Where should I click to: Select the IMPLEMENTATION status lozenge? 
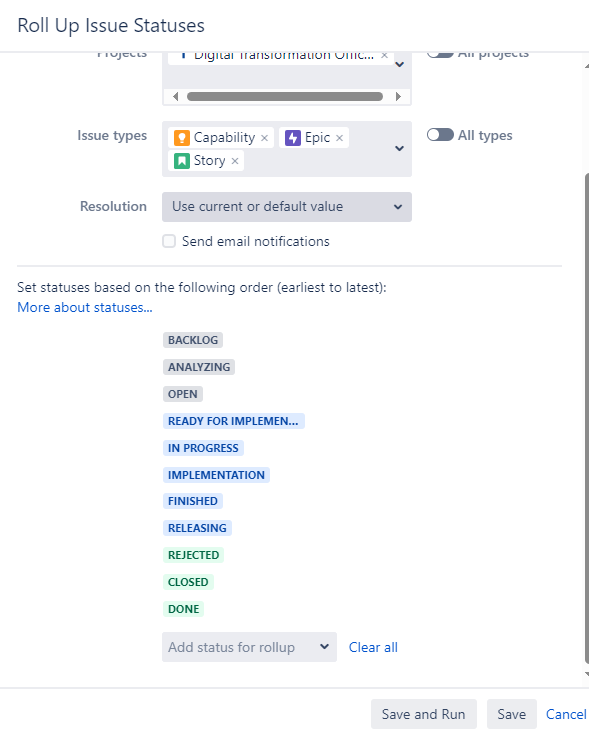click(216, 475)
